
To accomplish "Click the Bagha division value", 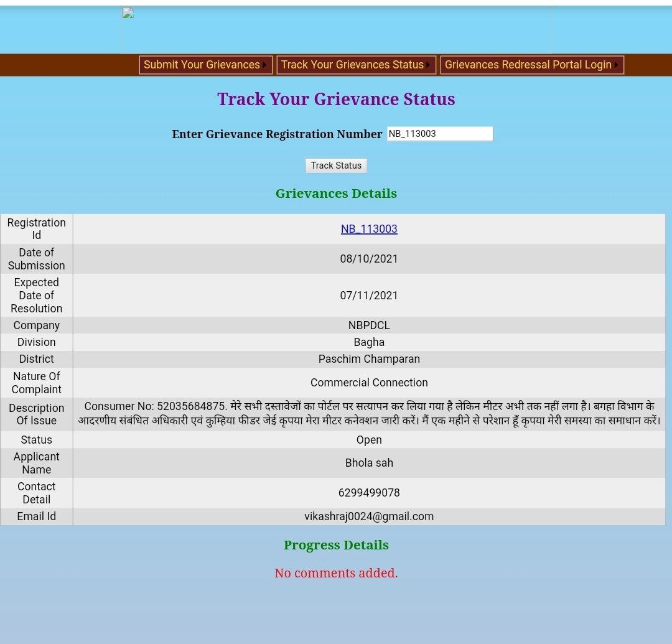I will (x=369, y=342).
